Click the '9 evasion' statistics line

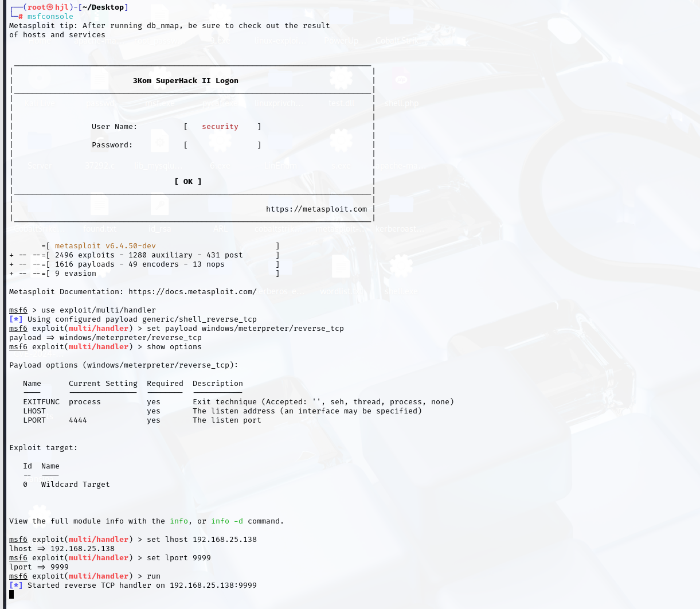click(x=144, y=274)
